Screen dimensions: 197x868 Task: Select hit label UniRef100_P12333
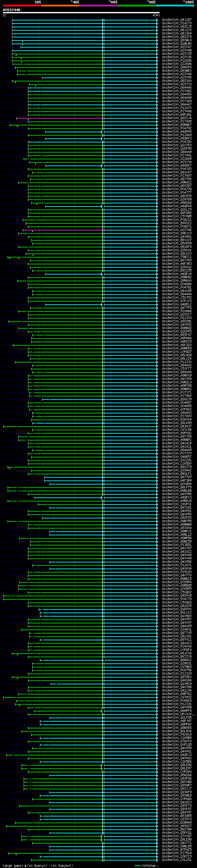[x=177, y=318]
